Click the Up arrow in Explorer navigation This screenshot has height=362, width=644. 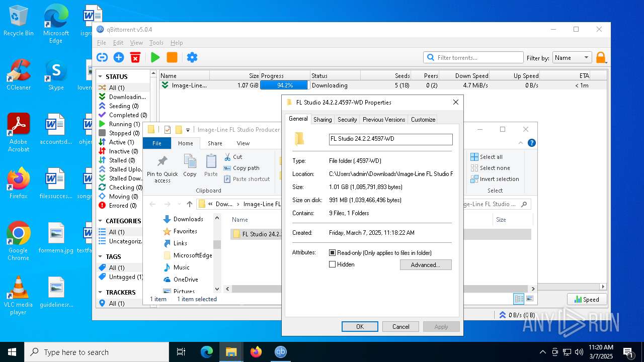(190, 204)
